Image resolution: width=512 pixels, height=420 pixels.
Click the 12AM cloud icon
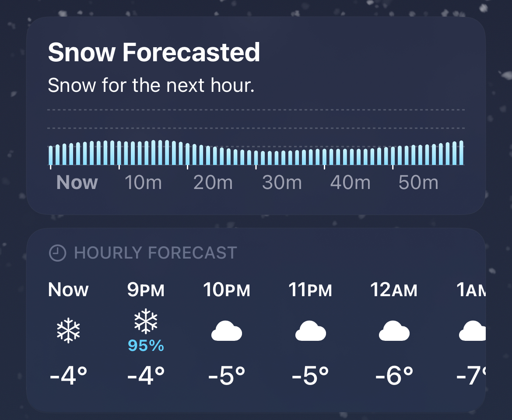tap(394, 332)
